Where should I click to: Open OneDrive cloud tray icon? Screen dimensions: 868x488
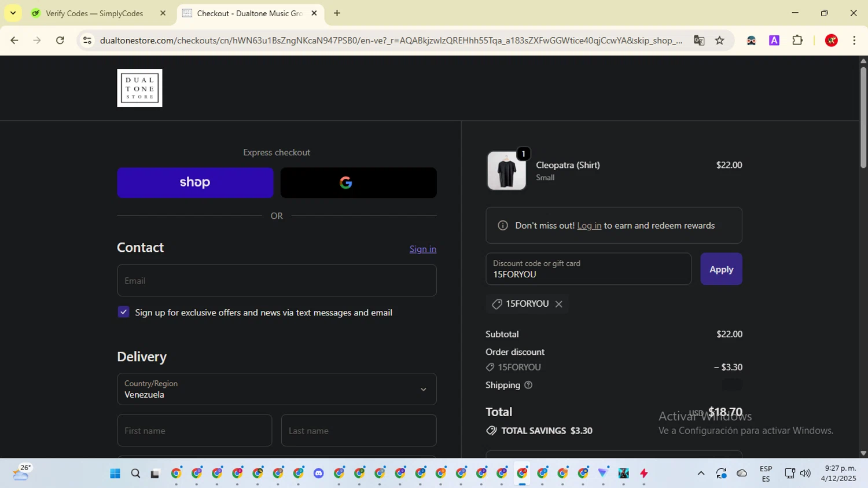click(742, 474)
